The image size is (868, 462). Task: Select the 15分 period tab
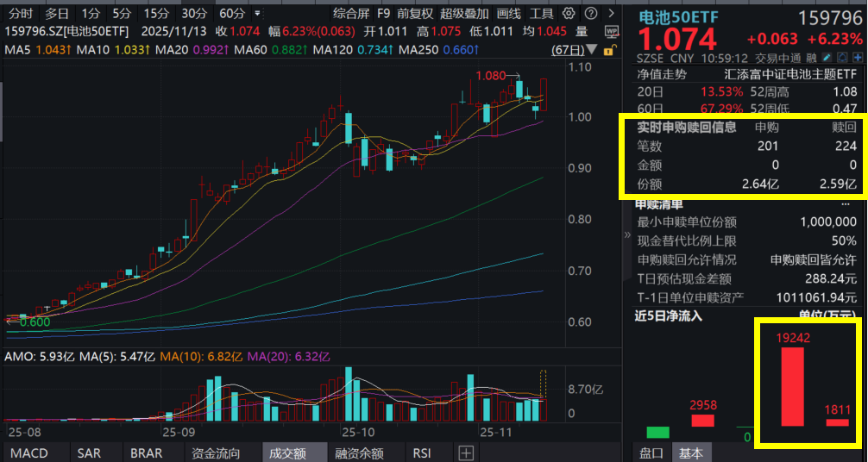point(156,14)
